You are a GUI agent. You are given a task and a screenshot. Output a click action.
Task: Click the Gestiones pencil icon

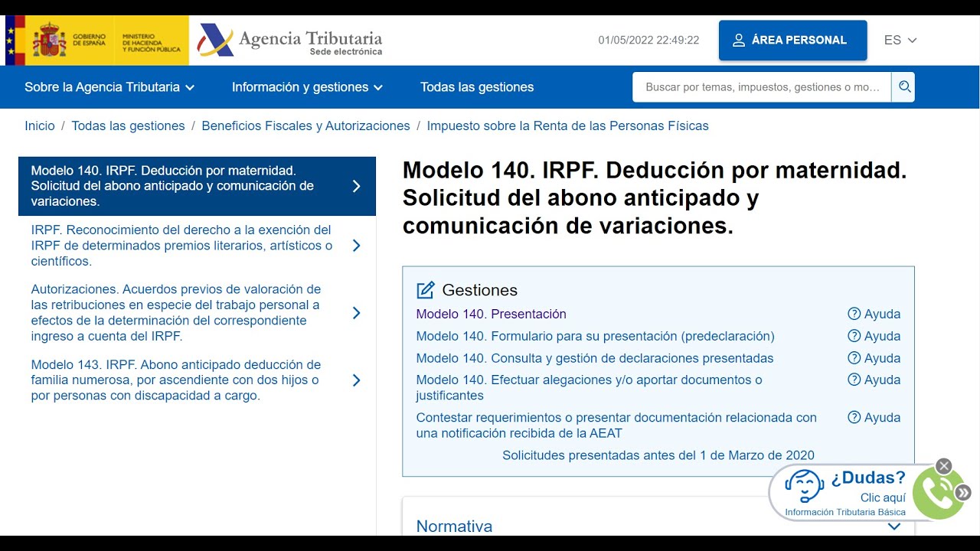point(426,289)
